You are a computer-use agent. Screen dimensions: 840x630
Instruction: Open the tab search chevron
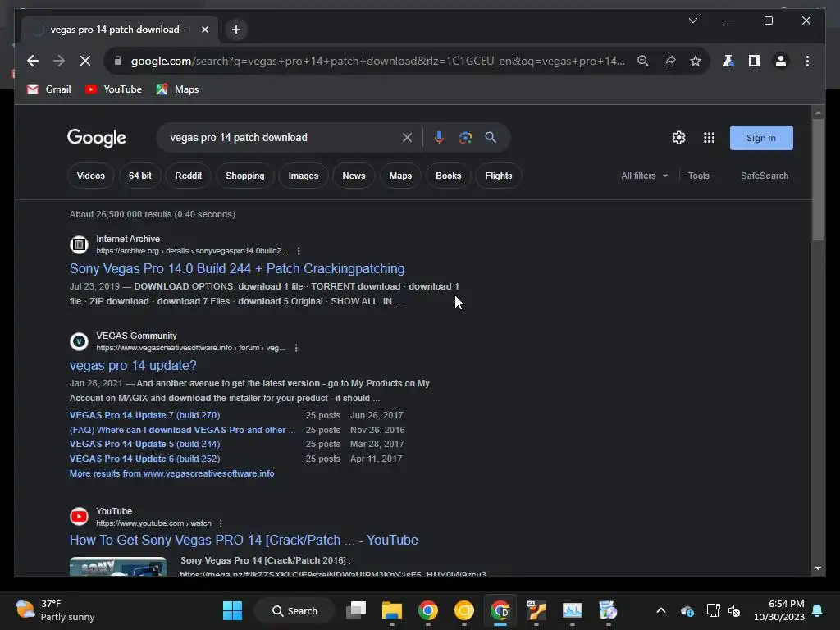click(x=693, y=21)
